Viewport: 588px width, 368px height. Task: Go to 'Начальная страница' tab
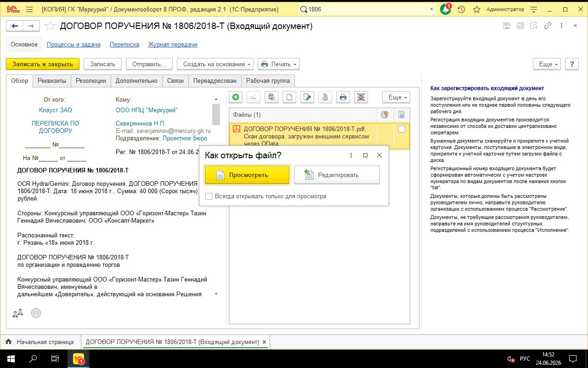[x=40, y=342]
